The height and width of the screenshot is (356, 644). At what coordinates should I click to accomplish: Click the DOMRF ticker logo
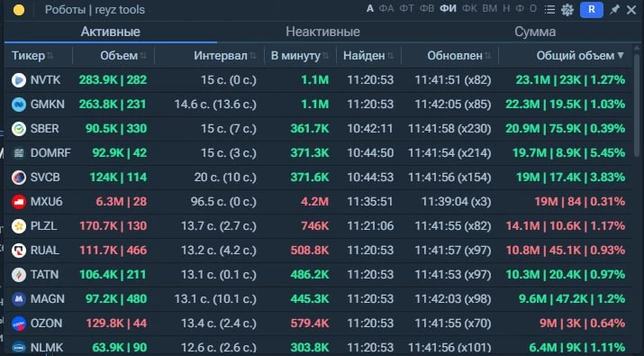point(19,153)
